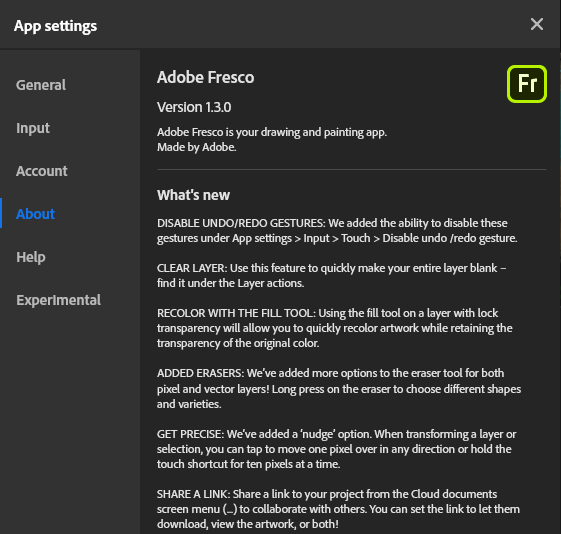The image size is (561, 534).
Task: Open the Experimental settings tab
Action: pyautogui.click(x=58, y=300)
